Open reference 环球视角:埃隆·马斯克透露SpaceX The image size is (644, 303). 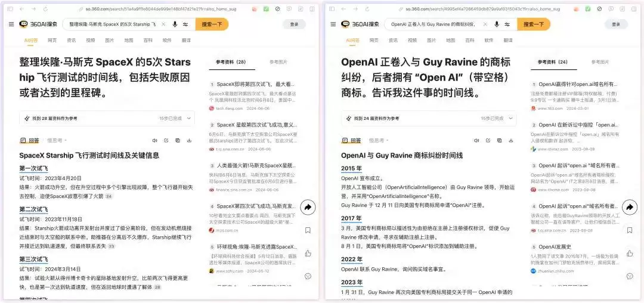tap(256, 247)
